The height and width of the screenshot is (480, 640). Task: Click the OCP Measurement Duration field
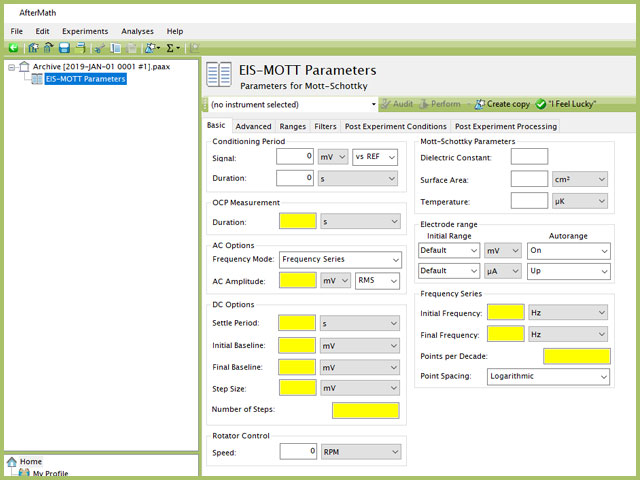(x=298, y=221)
